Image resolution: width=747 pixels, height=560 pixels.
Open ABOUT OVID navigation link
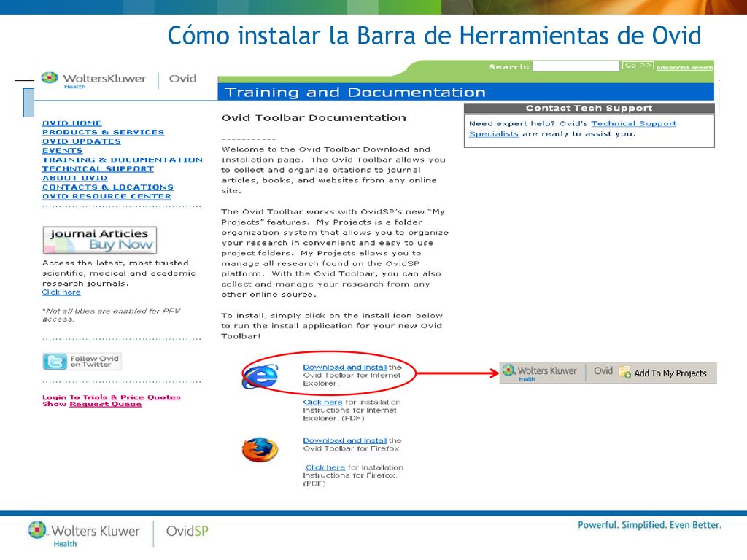pyautogui.click(x=75, y=178)
